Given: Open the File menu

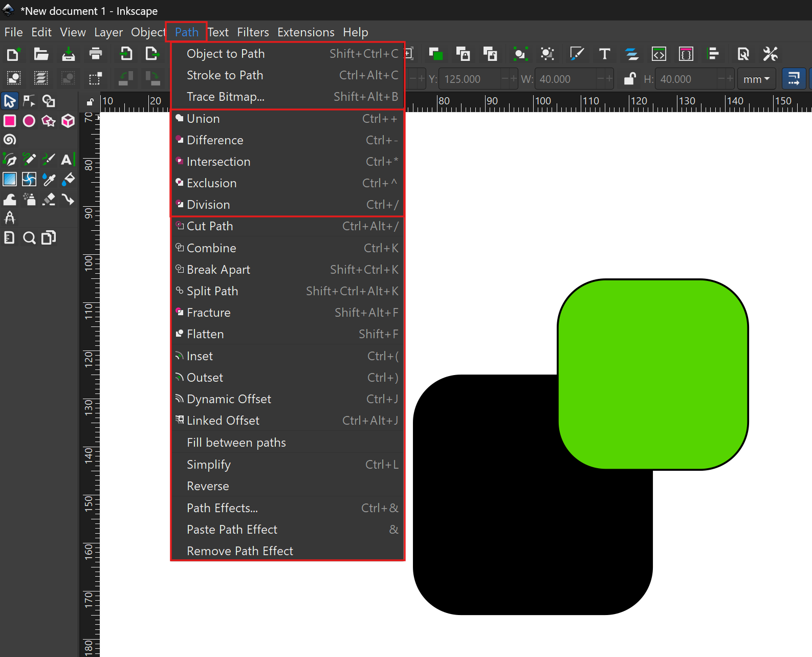Looking at the screenshot, I should tap(13, 32).
